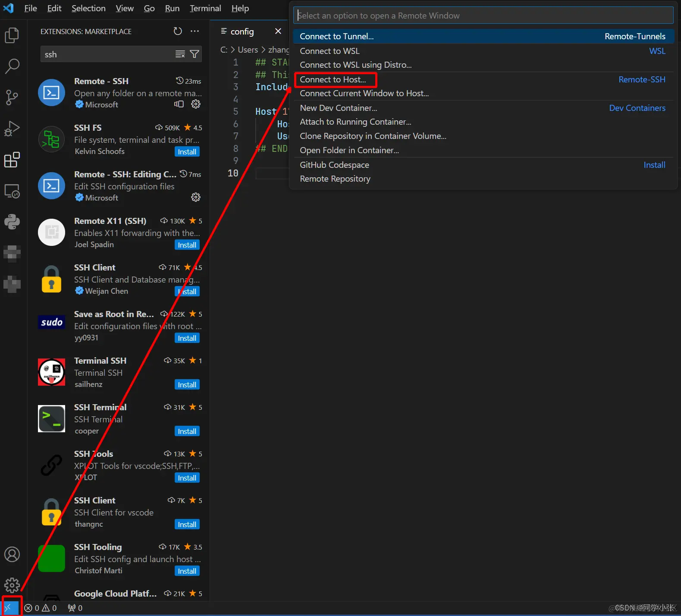Click the remote window indicator in status bar
Viewport: 681px width, 616px height.
coord(9,608)
